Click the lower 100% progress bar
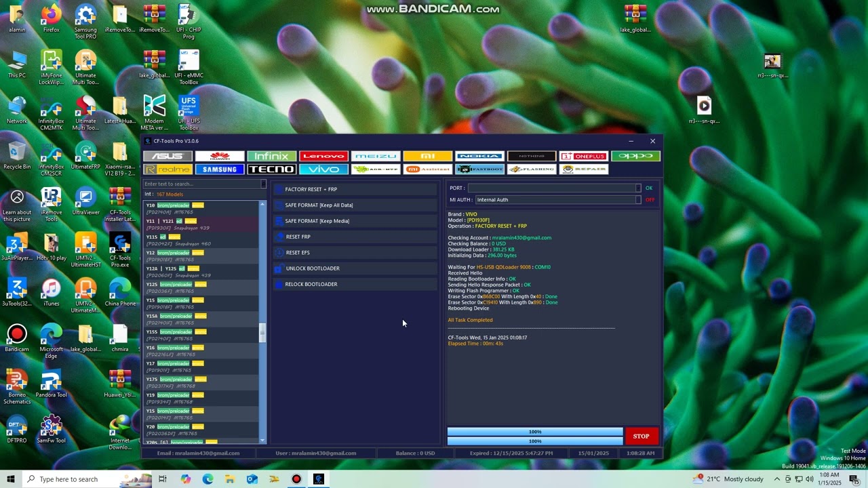 [535, 441]
